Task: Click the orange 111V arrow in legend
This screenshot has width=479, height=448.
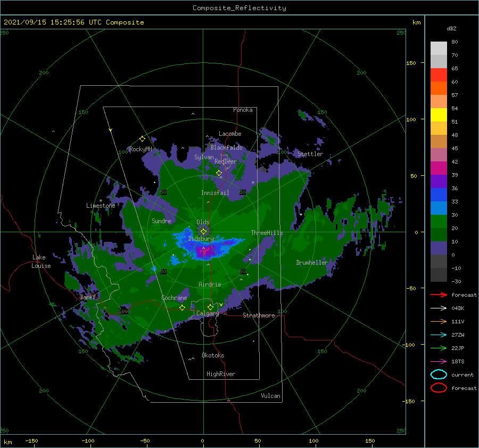Action: (x=439, y=321)
